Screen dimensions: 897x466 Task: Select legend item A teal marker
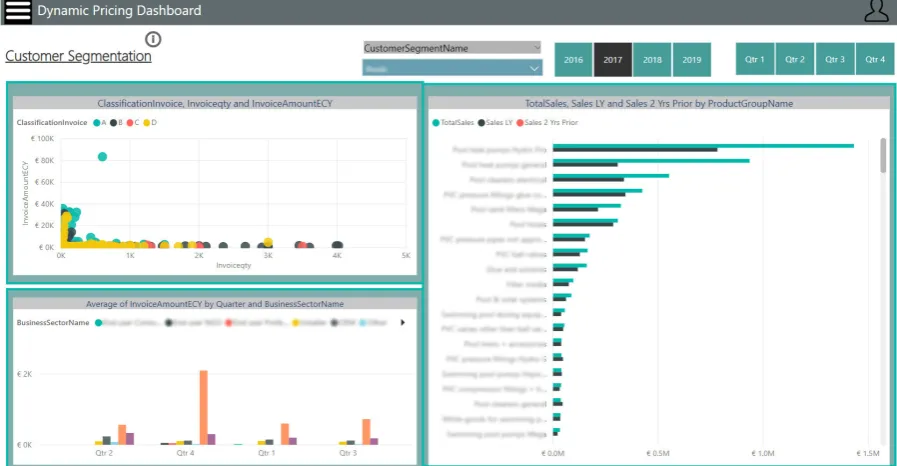[97, 122]
